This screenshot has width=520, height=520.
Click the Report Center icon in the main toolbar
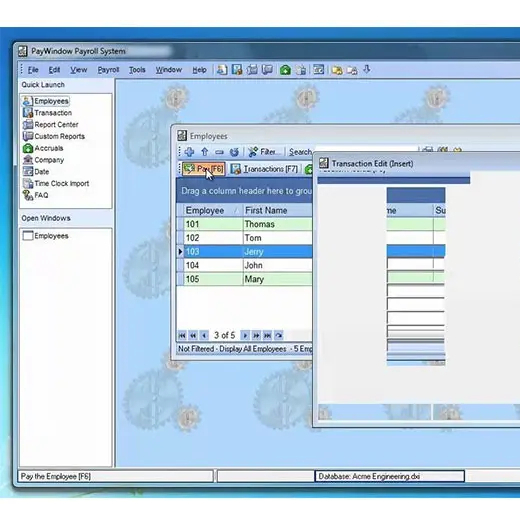pyautogui.click(x=252, y=70)
